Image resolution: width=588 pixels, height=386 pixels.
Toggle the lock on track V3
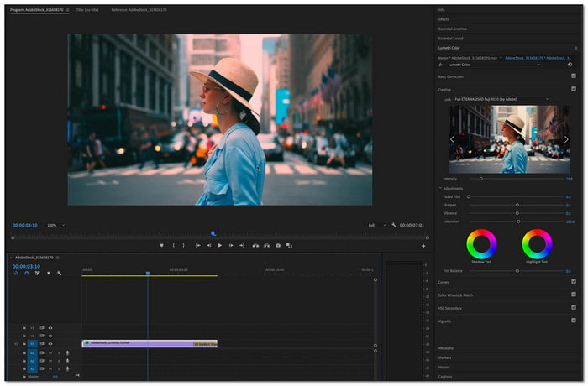[x=24, y=328]
